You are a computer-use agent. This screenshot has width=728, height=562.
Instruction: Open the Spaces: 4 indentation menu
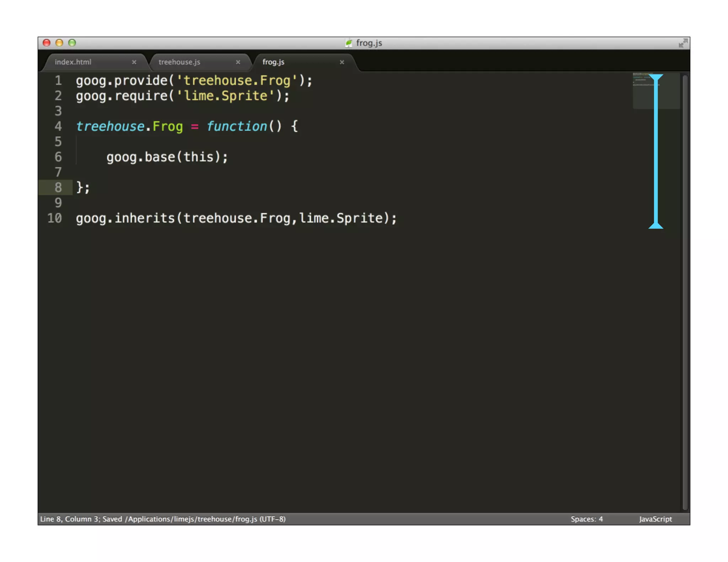tap(587, 519)
